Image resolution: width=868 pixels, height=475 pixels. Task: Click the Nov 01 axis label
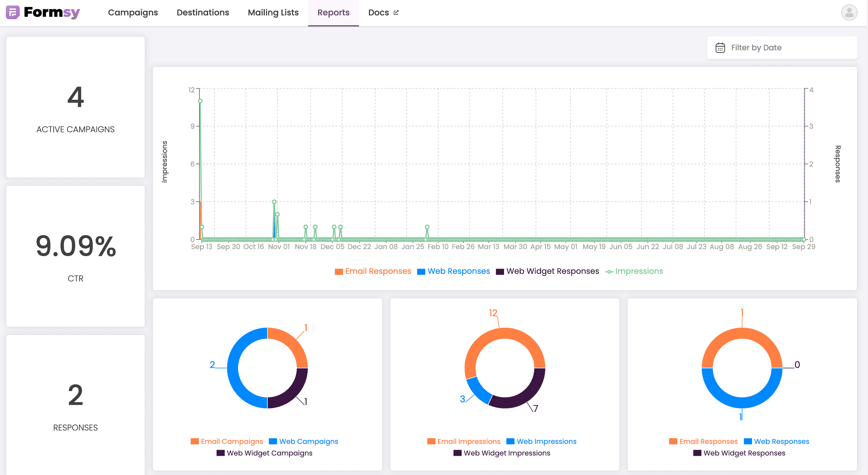279,247
